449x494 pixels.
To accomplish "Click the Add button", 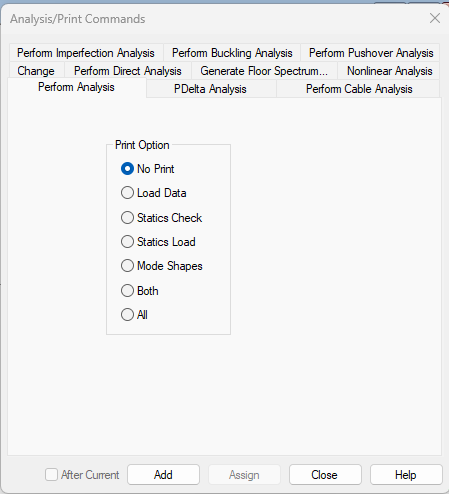I will (163, 475).
